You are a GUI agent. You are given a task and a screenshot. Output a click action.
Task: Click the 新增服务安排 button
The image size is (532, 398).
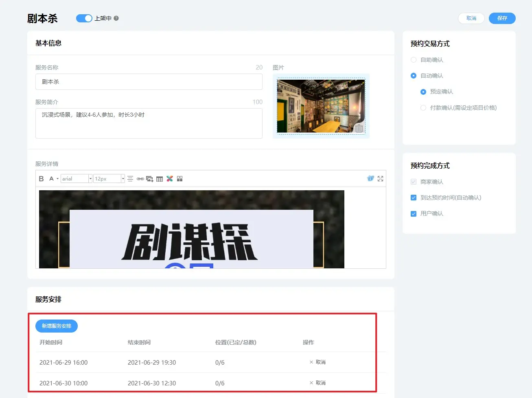pos(57,326)
